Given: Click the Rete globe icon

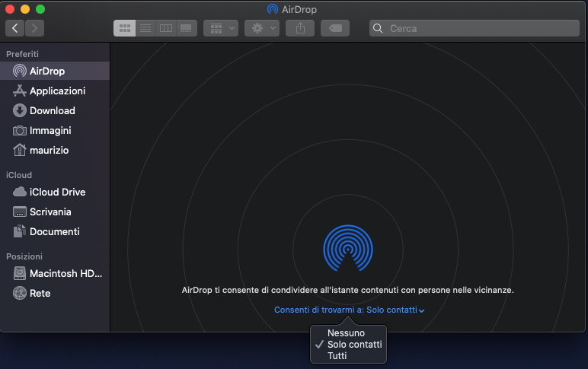Looking at the screenshot, I should pos(20,293).
